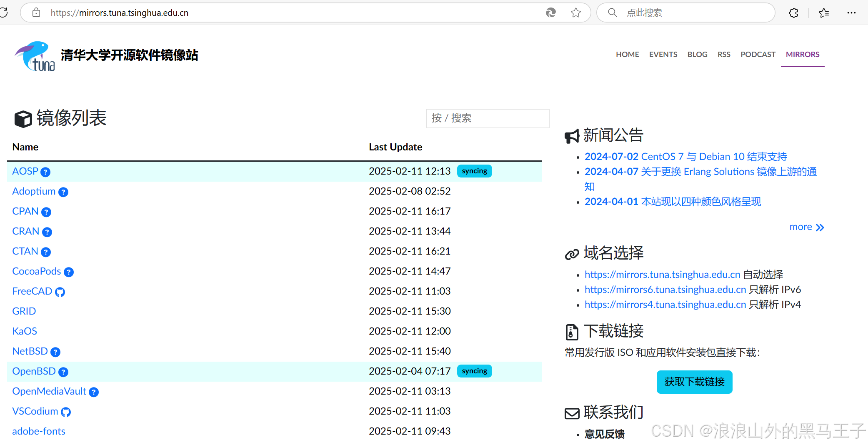Select the MIRRORS nav tab
The image size is (868, 445).
coord(803,55)
